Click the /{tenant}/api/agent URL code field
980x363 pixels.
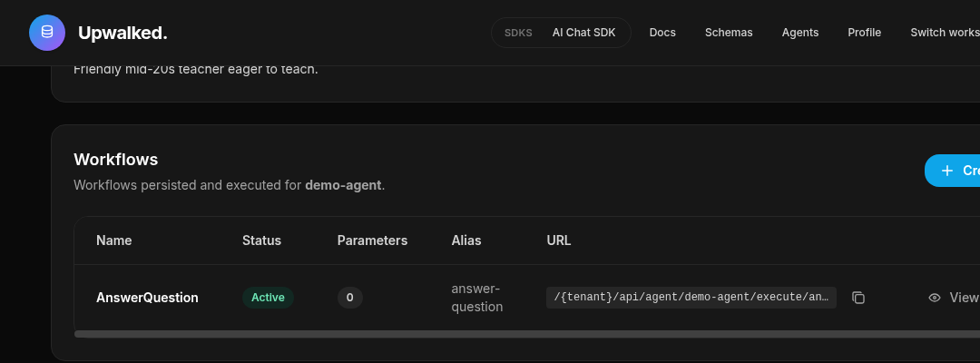coord(691,298)
